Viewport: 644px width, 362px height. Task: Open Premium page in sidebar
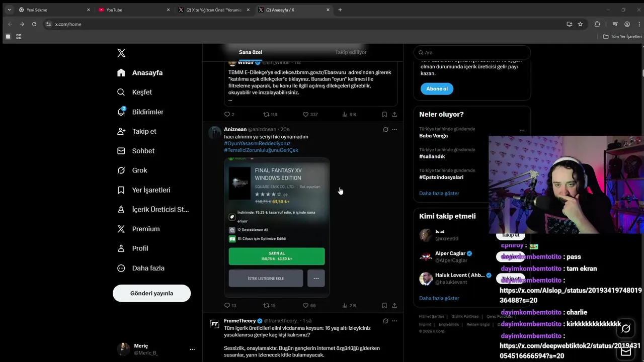click(138, 229)
